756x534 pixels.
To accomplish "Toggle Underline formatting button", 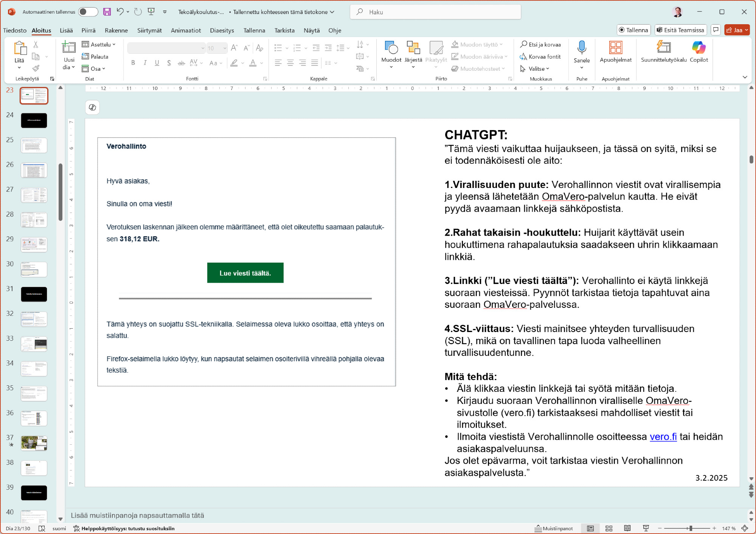I will point(157,63).
